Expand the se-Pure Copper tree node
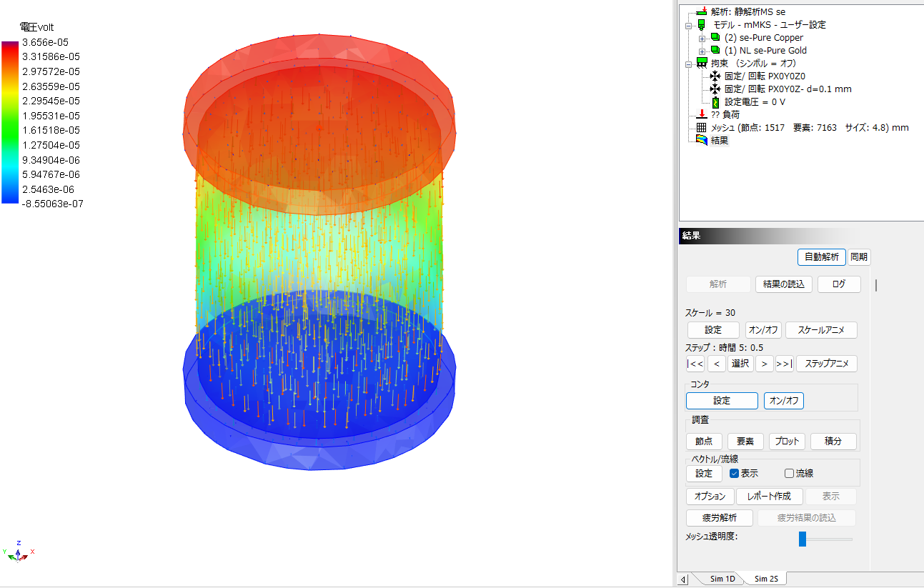924x588 pixels. (x=702, y=38)
